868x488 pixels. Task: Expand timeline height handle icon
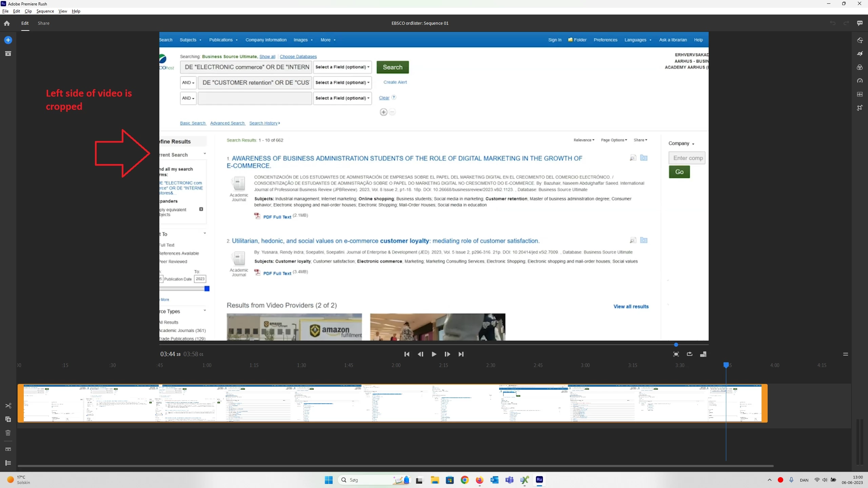pos(845,354)
